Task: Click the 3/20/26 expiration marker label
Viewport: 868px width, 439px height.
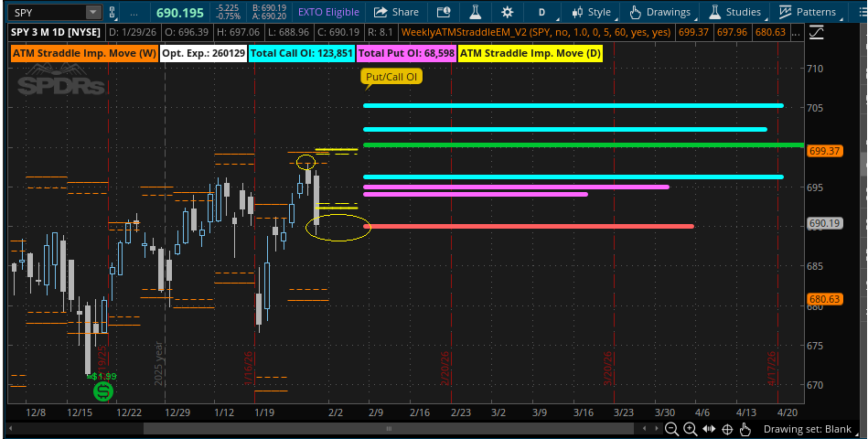Action: click(608, 369)
